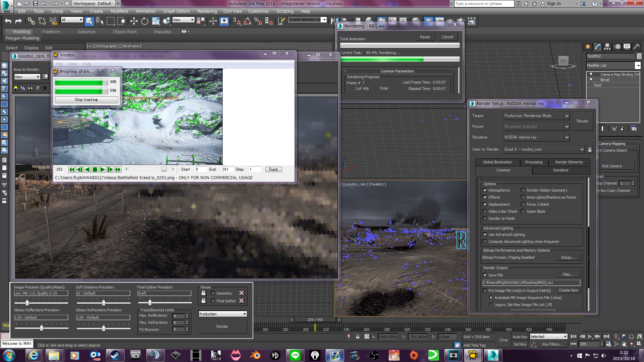Viewport: 644px width, 362px height.
Task: Toggle Angle Snap icon
Action: 248,21
